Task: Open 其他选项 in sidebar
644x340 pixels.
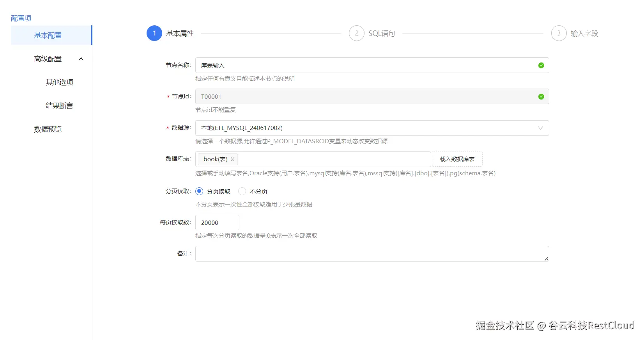Action: click(x=59, y=82)
